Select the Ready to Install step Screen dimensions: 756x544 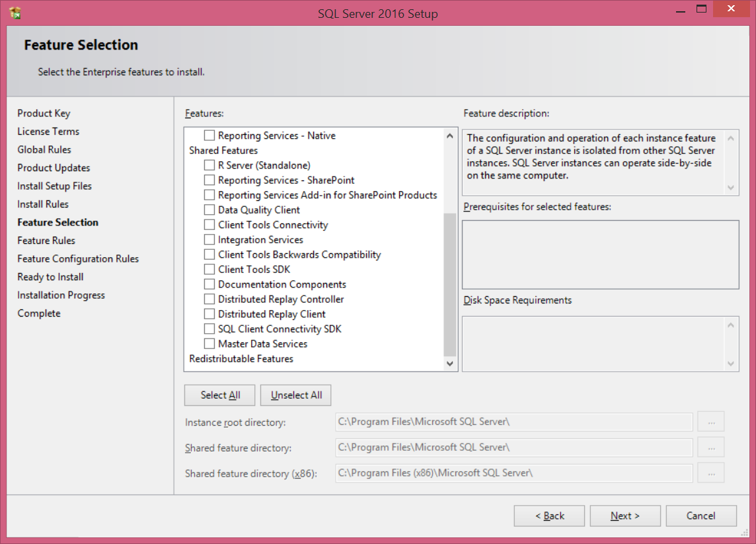tap(51, 278)
